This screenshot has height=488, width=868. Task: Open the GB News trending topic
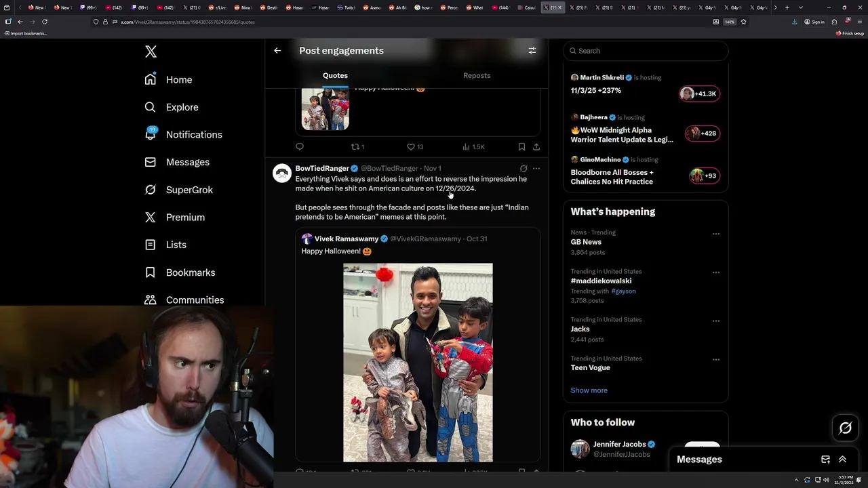click(586, 242)
